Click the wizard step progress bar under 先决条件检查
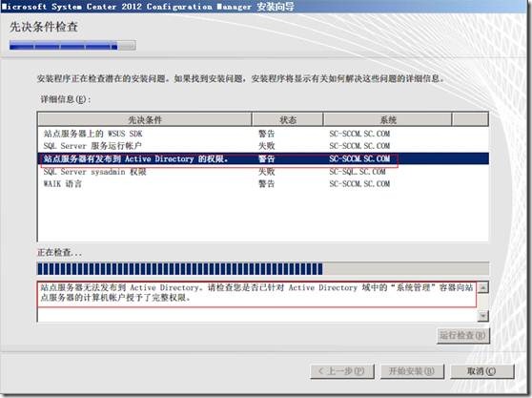 click(72, 45)
